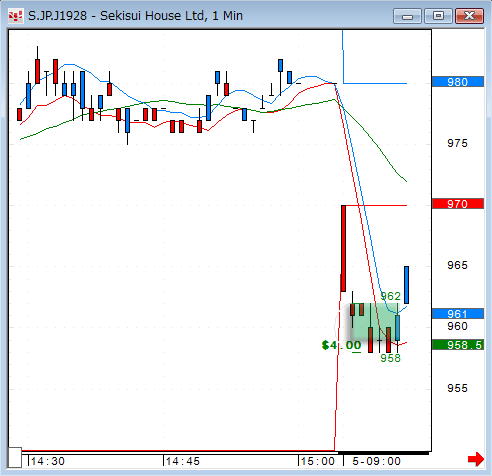
Task: Click the tall red opening candle
Action: click(343, 248)
